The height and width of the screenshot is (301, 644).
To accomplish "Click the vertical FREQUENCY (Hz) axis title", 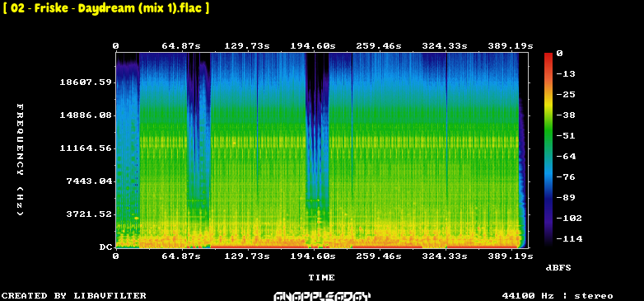I will 20,159.
